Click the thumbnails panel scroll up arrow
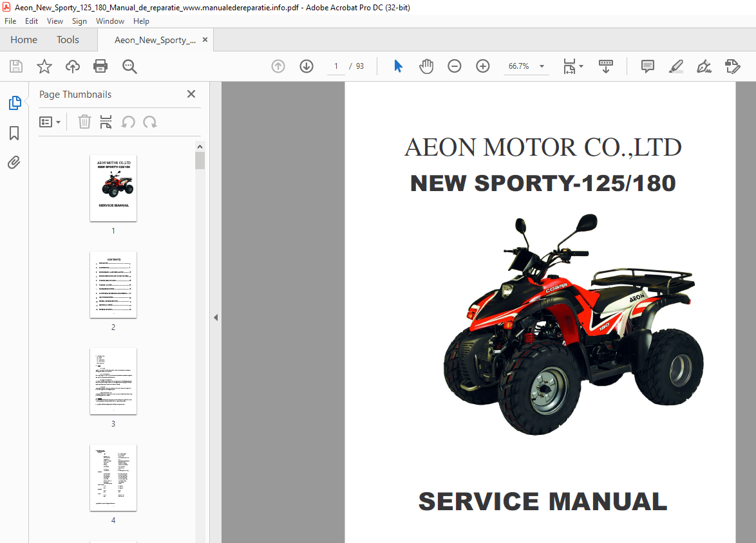This screenshot has width=756, height=543. pos(200,147)
